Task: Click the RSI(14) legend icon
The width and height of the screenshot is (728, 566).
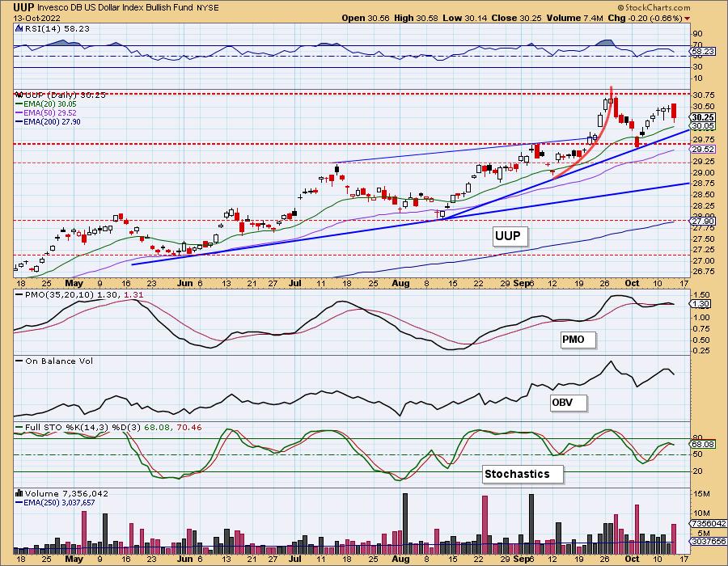Action: [19, 28]
